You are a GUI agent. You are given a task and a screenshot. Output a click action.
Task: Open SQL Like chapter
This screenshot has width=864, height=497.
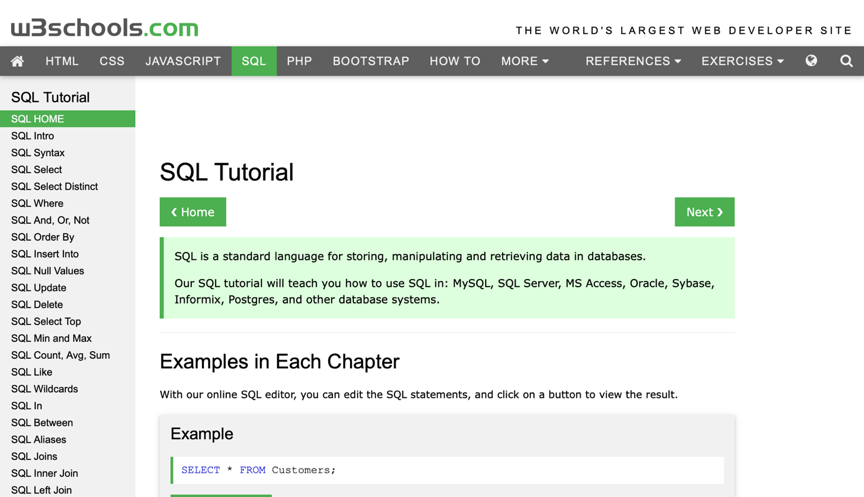pyautogui.click(x=31, y=372)
